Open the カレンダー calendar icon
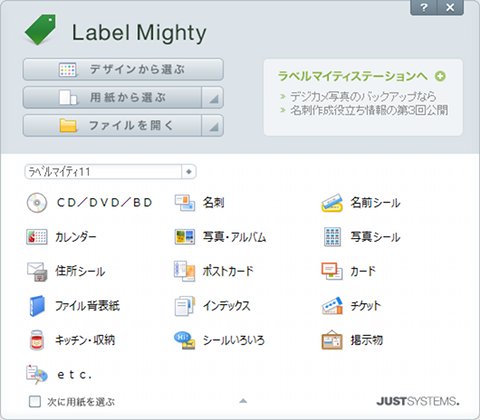Viewport: 480px width, 420px height. (x=37, y=237)
